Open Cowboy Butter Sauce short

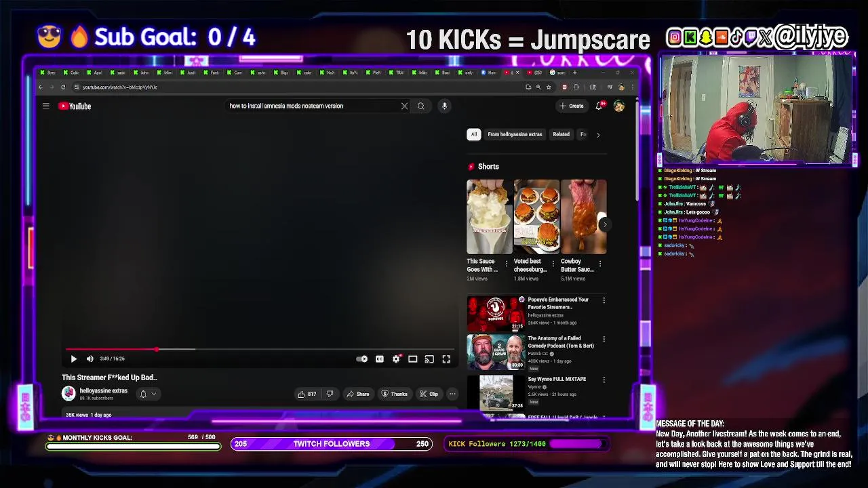583,217
